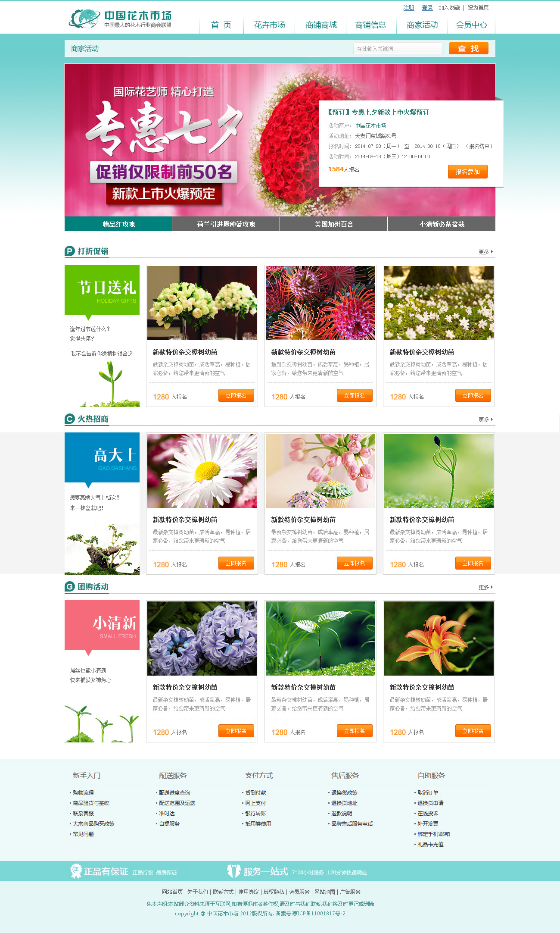
Task: Open the 会员中心 navigation menu
Action: tap(472, 25)
